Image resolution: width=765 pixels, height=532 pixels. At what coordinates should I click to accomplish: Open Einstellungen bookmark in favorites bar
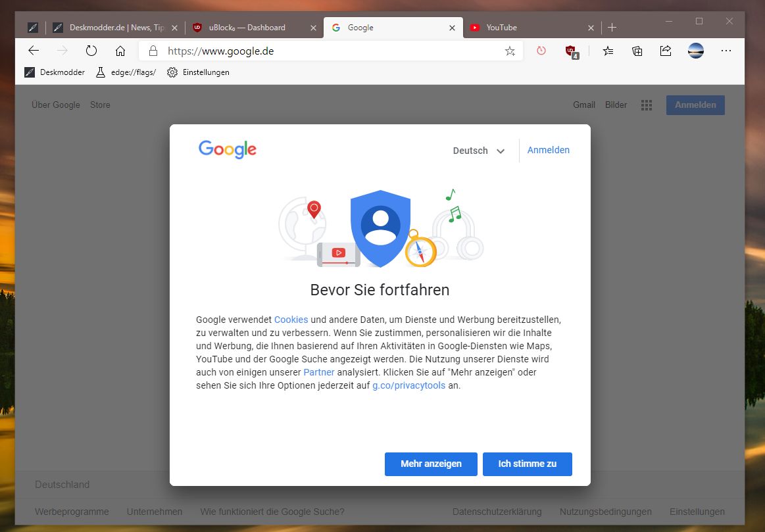pyautogui.click(x=198, y=72)
